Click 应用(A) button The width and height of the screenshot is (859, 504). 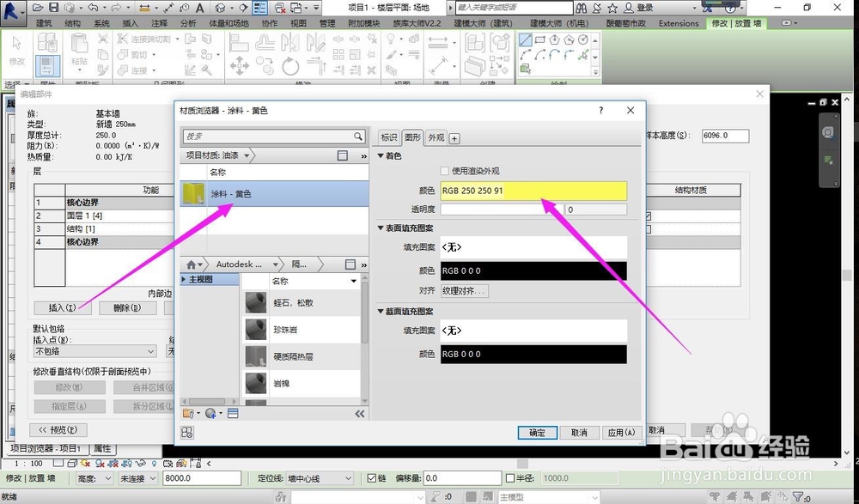click(622, 433)
